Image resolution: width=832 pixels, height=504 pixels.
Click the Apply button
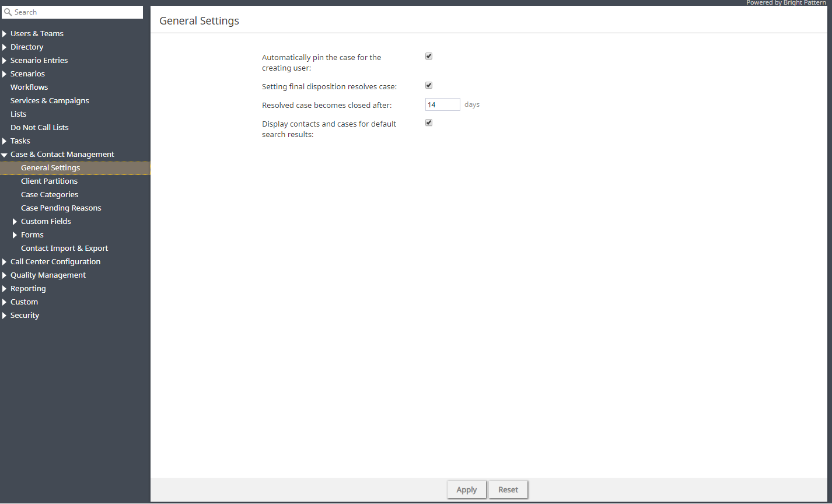[467, 490]
